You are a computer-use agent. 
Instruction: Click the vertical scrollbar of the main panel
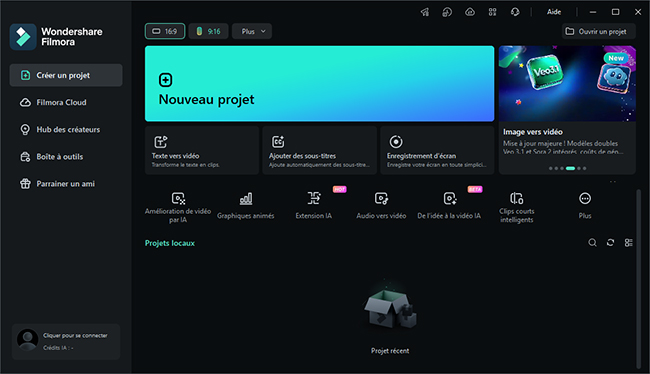click(x=638, y=279)
